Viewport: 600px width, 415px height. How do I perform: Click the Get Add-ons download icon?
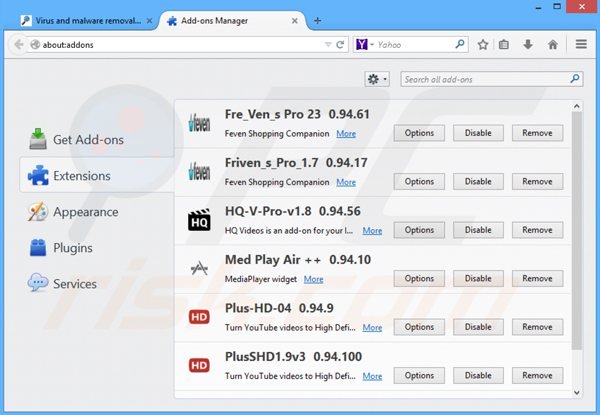[x=38, y=138]
